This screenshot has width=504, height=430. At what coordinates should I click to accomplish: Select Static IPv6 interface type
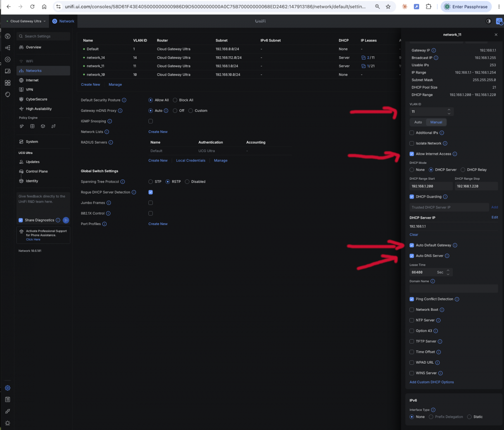coord(469,417)
